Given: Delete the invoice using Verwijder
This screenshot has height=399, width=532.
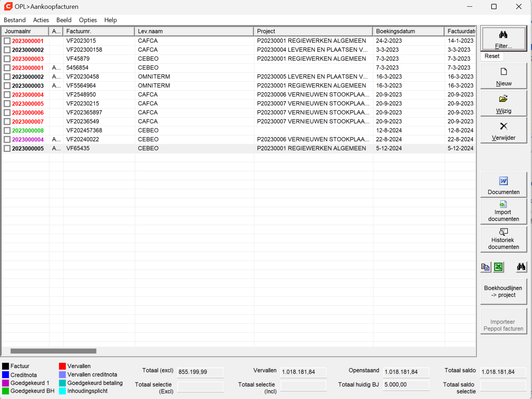Looking at the screenshot, I should pyautogui.click(x=504, y=130).
